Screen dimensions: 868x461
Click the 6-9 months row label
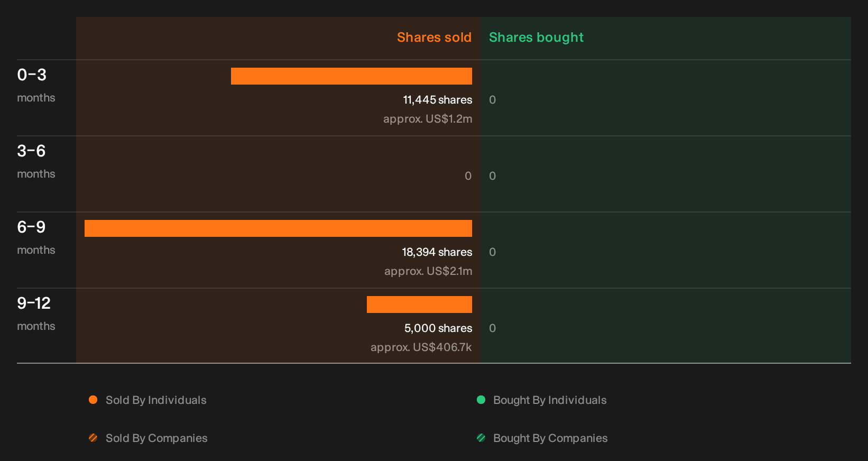[x=36, y=237]
